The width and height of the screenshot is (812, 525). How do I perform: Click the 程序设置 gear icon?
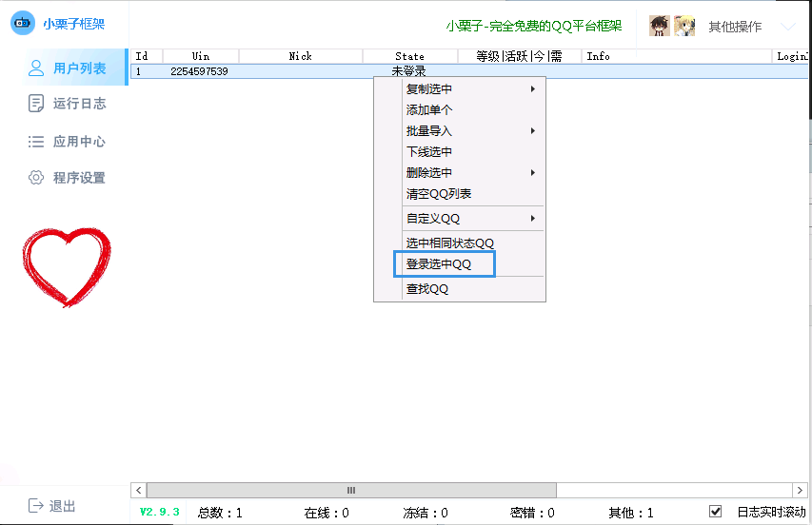(36, 178)
